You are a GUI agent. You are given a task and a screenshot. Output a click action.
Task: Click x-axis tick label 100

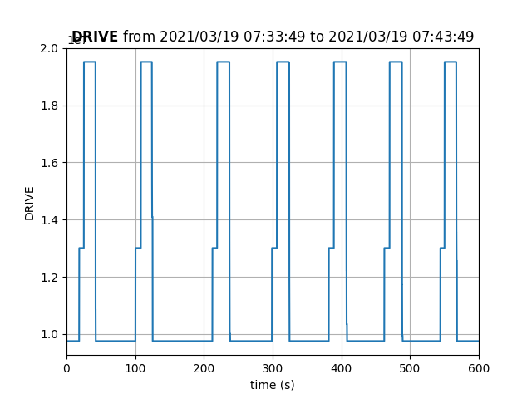point(135,368)
